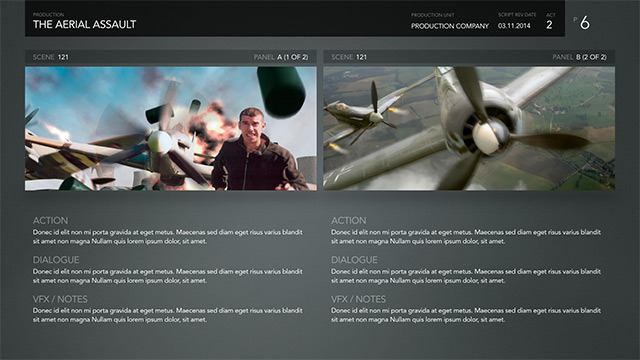
Task: Open Panel A image with pilot
Action: (171, 129)
